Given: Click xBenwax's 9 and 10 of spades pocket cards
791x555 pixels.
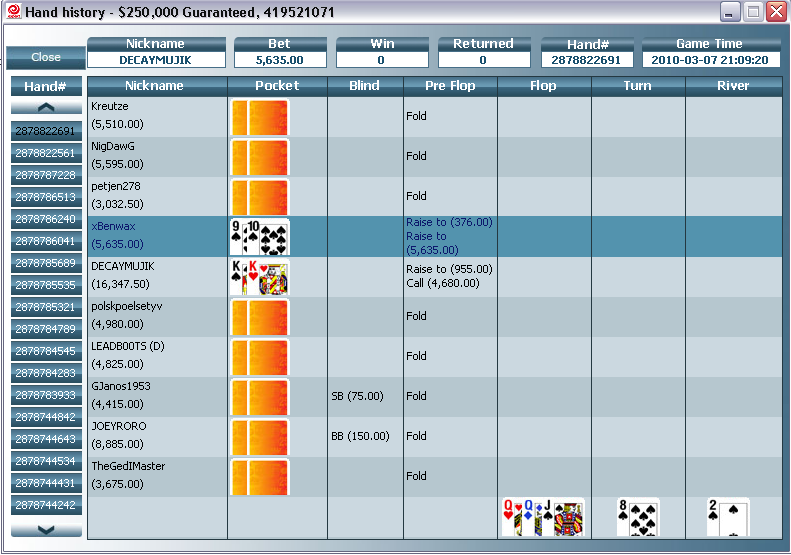Looking at the screenshot, I should click(260, 237).
